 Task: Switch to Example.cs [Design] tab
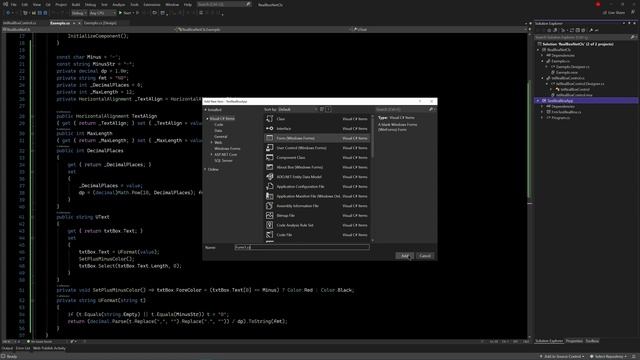[x=100, y=23]
